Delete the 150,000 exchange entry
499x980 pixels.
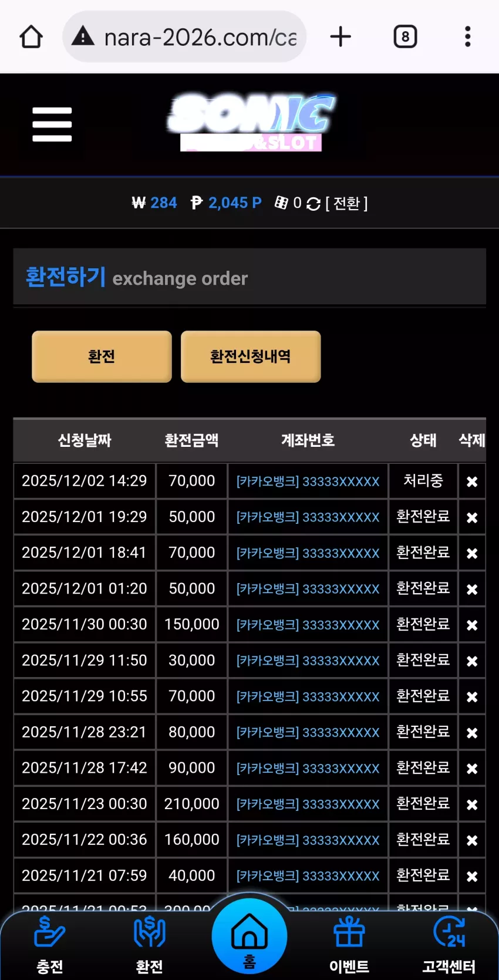(472, 625)
